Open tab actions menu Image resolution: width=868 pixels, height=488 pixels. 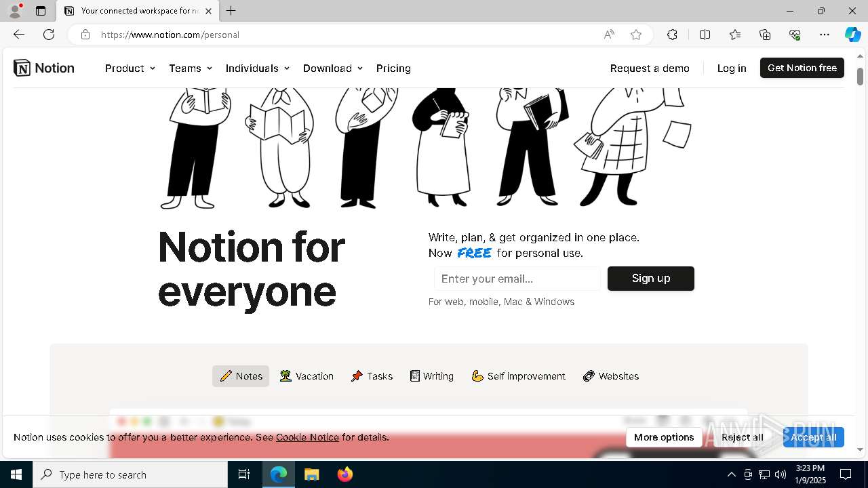click(41, 11)
